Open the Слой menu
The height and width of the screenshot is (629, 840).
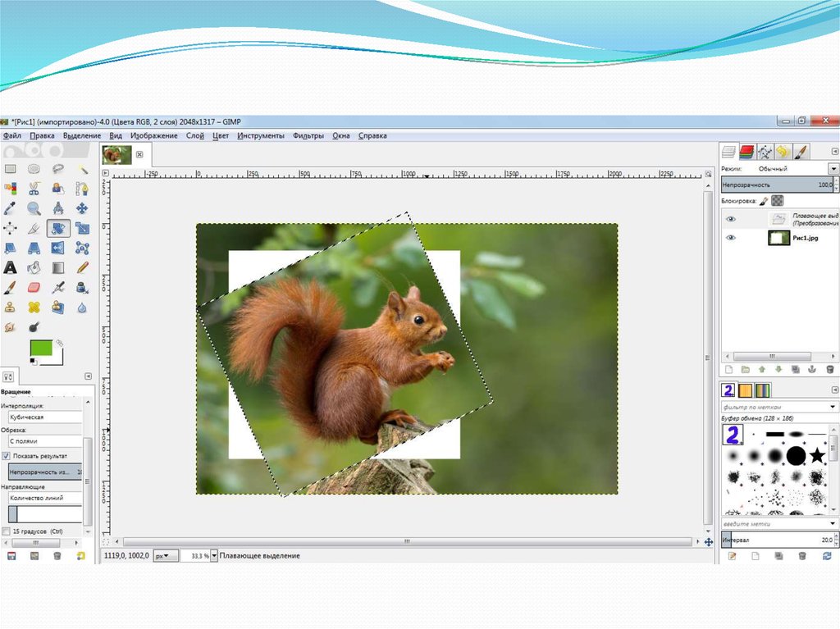pos(194,135)
